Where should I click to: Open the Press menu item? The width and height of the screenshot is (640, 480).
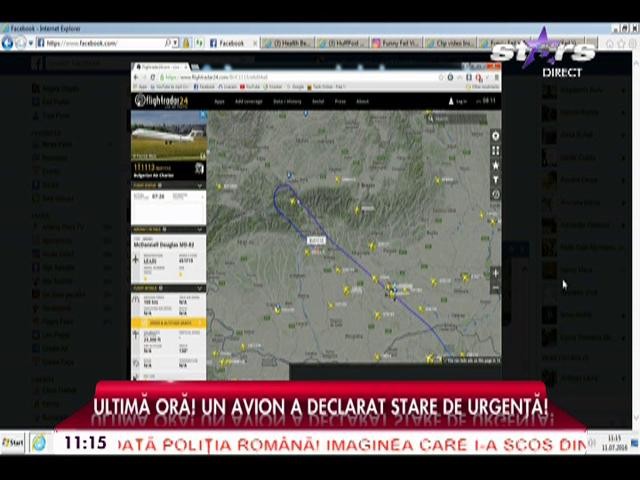[340, 102]
